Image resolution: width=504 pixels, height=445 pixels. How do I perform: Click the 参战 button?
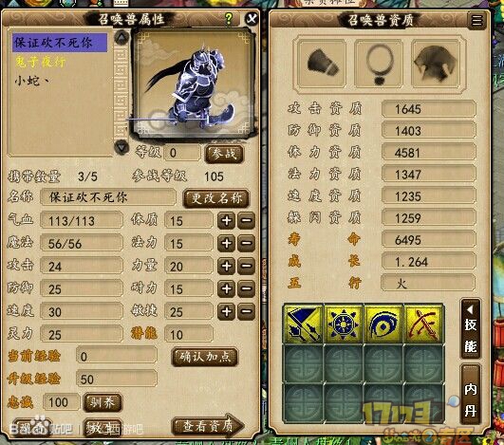click(224, 154)
